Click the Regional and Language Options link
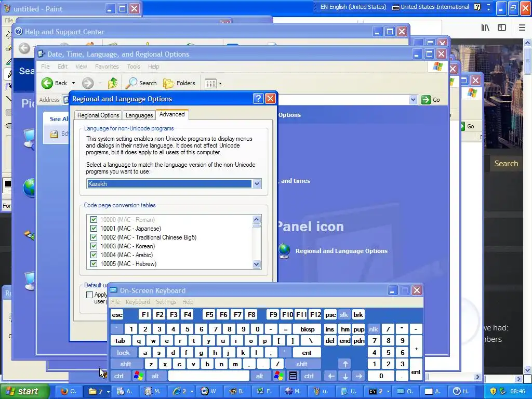The image size is (532, 399). (x=341, y=251)
